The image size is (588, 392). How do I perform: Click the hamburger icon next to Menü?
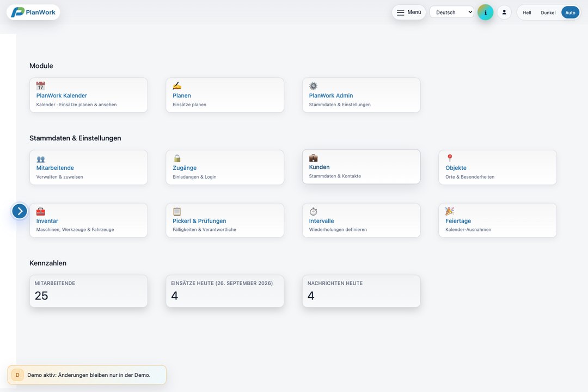tap(401, 13)
